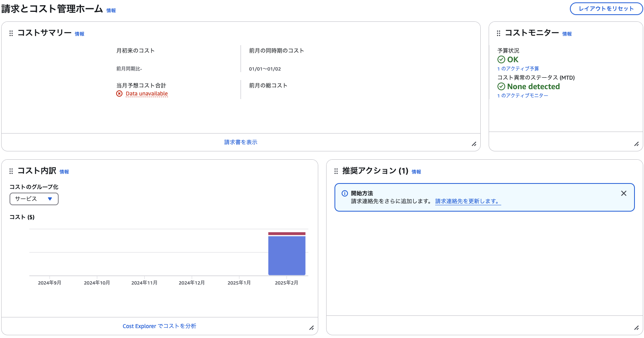Open 1 のアクティブ予算 link

click(x=518, y=69)
